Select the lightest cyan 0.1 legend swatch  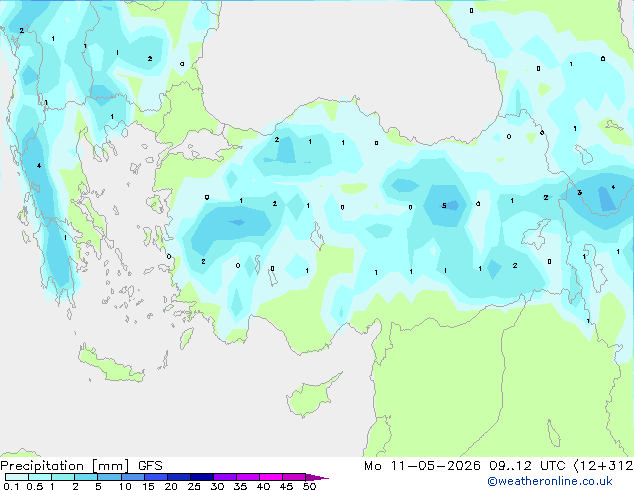tap(17, 477)
